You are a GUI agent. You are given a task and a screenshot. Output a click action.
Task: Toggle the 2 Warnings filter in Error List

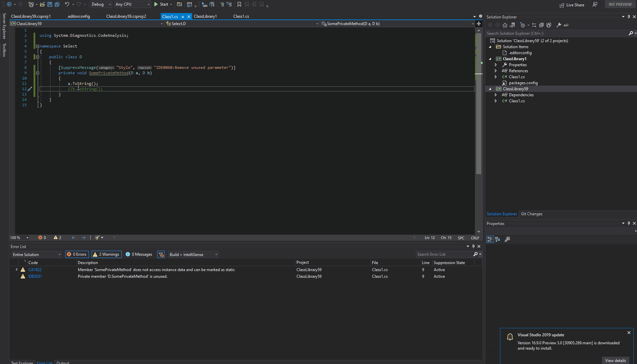click(x=106, y=254)
